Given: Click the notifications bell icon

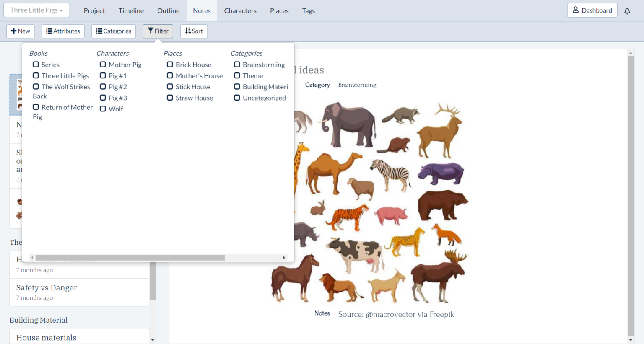Looking at the screenshot, I should click(x=627, y=11).
